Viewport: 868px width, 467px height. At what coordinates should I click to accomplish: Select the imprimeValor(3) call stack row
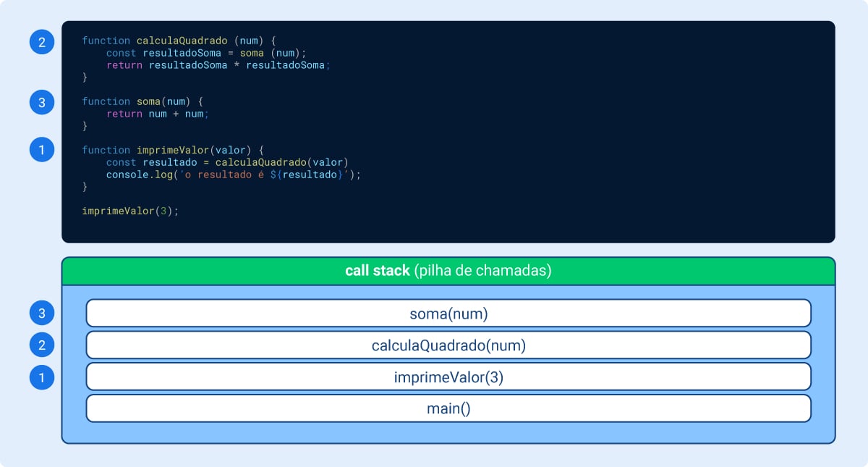448,376
